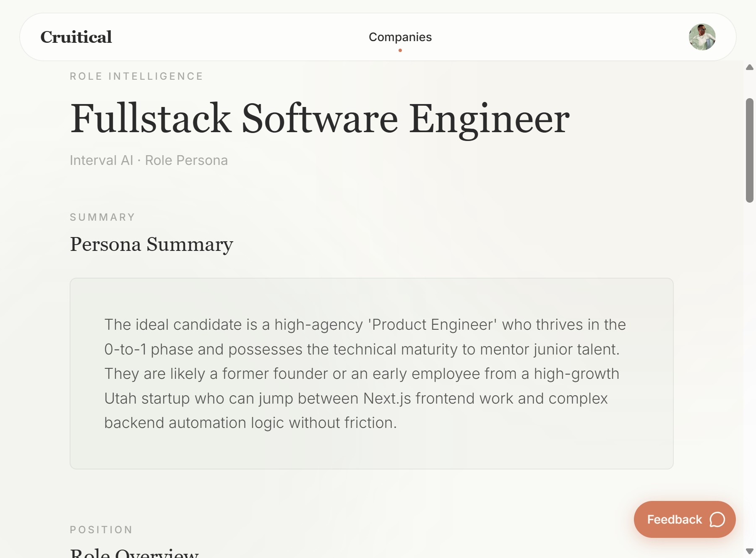Click the orange dot indicator under Companies
The height and width of the screenshot is (558, 756).
400,51
